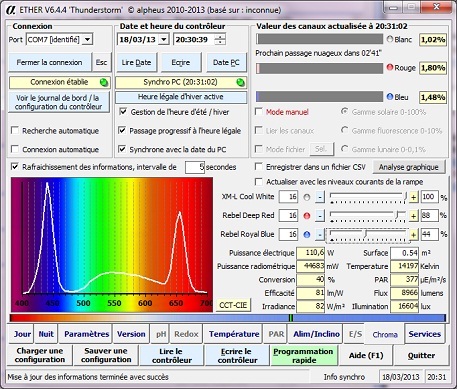This screenshot has width=457, height=389.
Task: Decrease Rebel Royal Blue with minus button
Action: point(319,235)
